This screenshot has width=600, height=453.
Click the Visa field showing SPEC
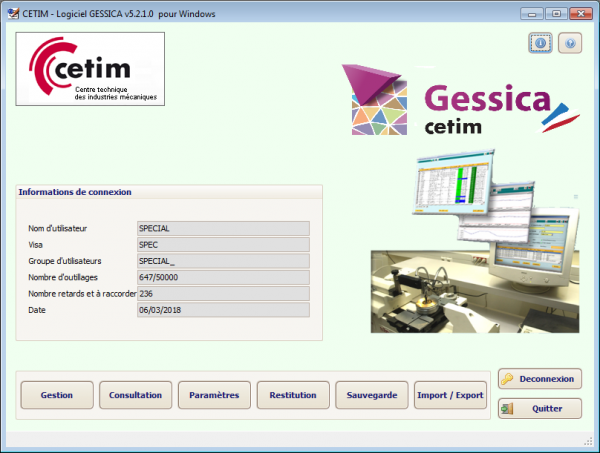(223, 245)
